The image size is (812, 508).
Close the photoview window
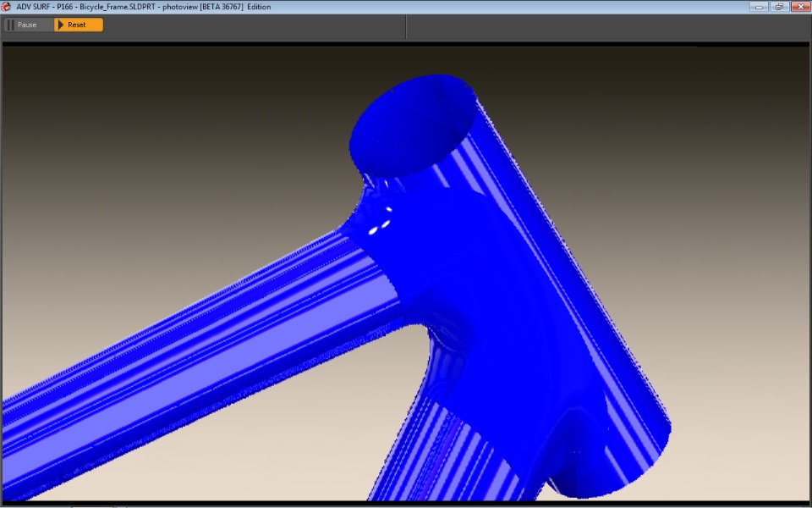[x=799, y=7]
